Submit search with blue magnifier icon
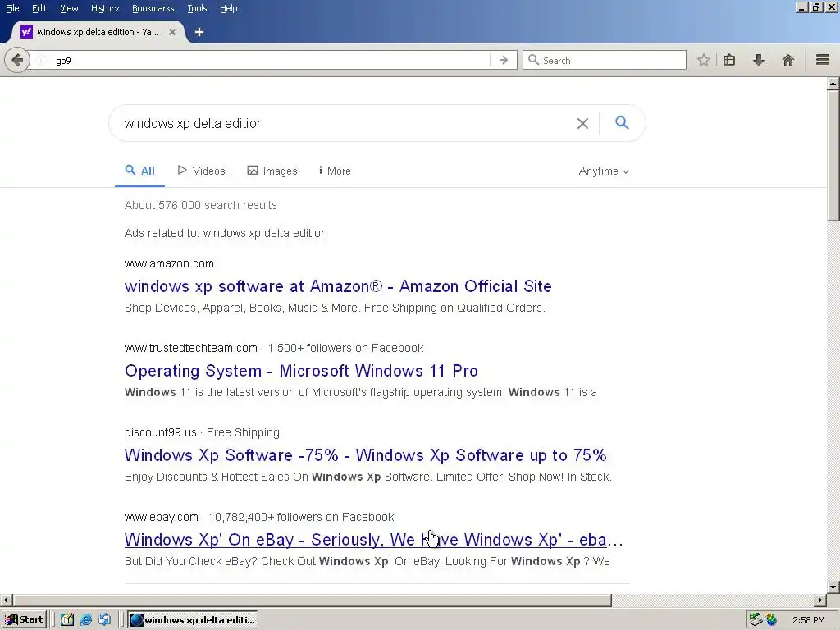The image size is (840, 630). (622, 123)
